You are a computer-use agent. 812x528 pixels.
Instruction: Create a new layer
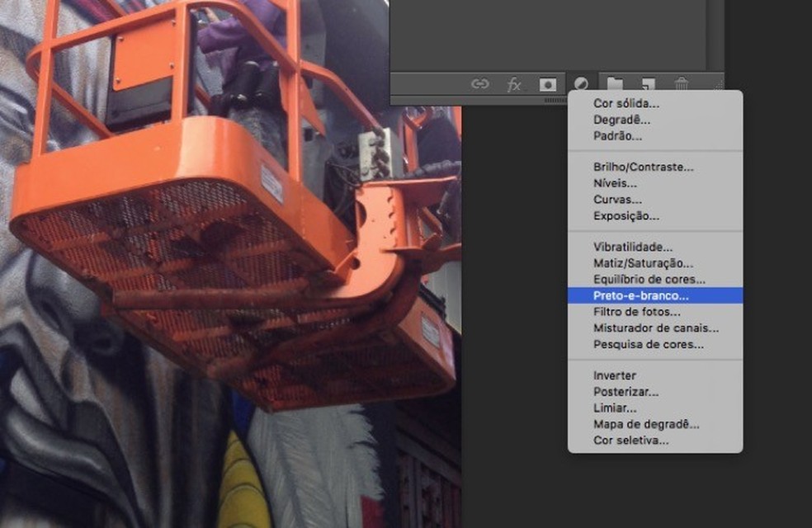pos(649,83)
